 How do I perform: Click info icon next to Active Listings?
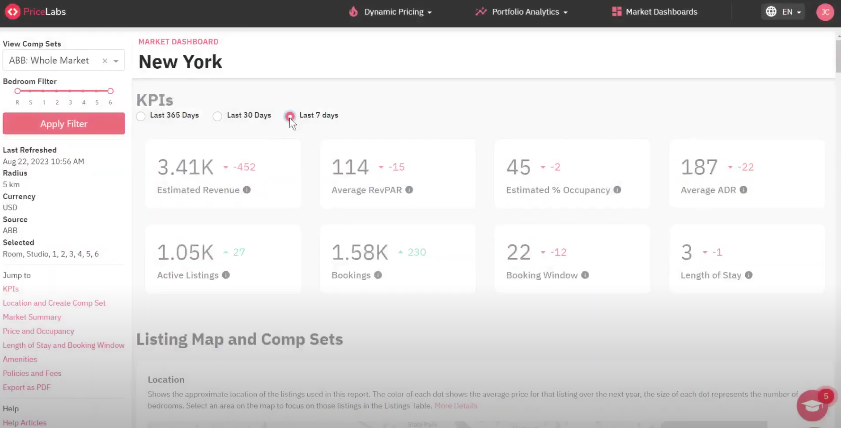[x=226, y=275]
